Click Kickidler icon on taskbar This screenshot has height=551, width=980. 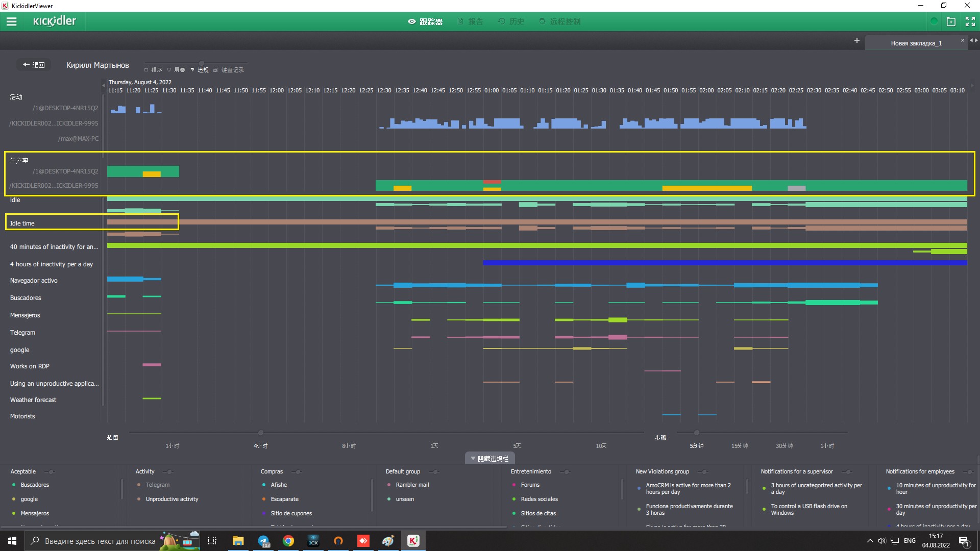(413, 541)
